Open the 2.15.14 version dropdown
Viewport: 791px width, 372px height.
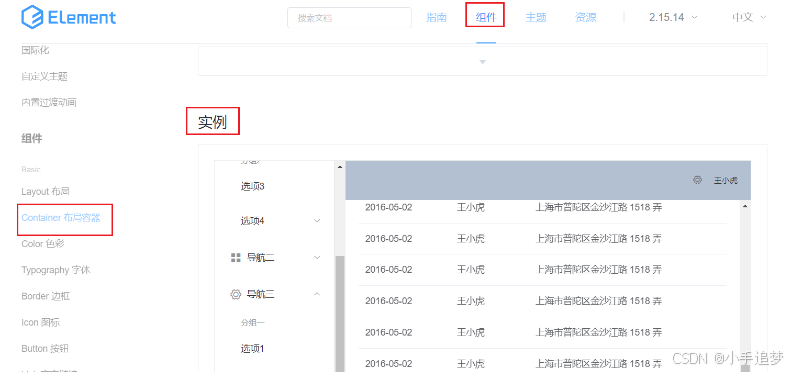(673, 17)
